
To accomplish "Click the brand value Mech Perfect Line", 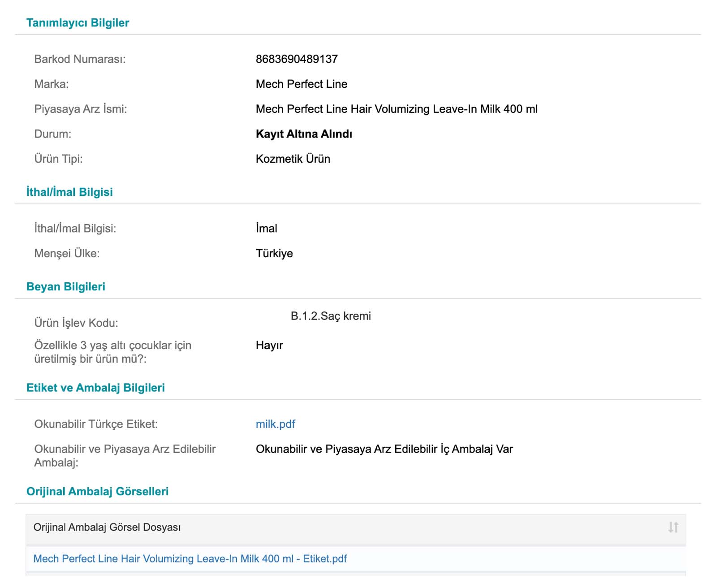I will click(x=302, y=84).
